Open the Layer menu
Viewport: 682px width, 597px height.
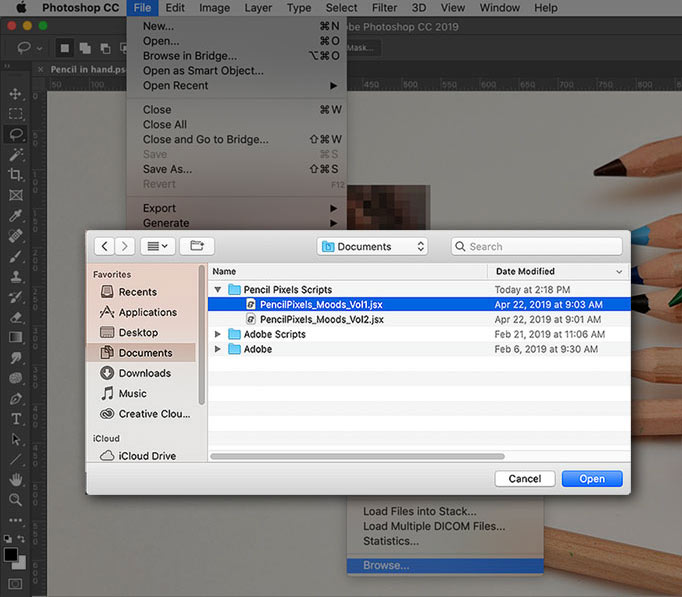pyautogui.click(x=258, y=8)
